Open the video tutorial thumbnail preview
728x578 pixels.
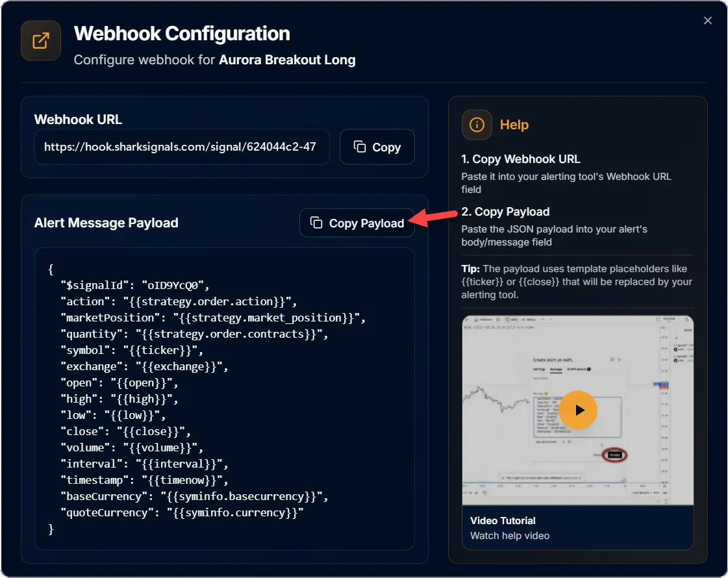click(577, 410)
